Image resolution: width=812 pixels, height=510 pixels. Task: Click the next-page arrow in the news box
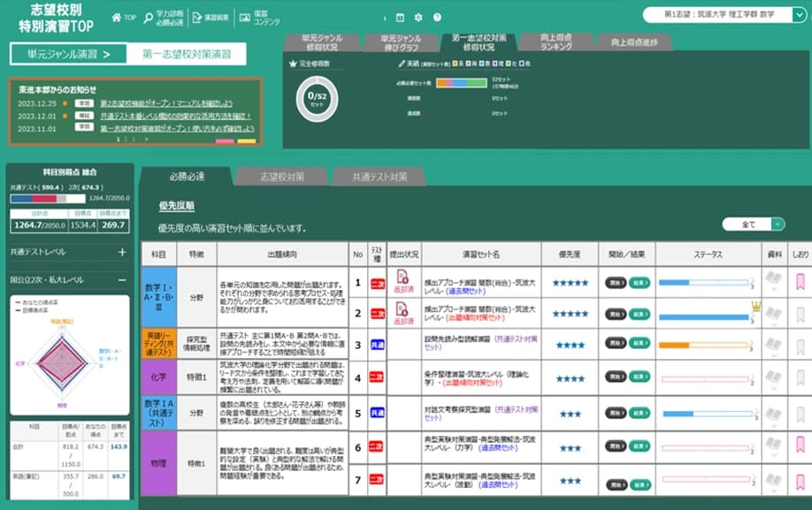click(146, 140)
